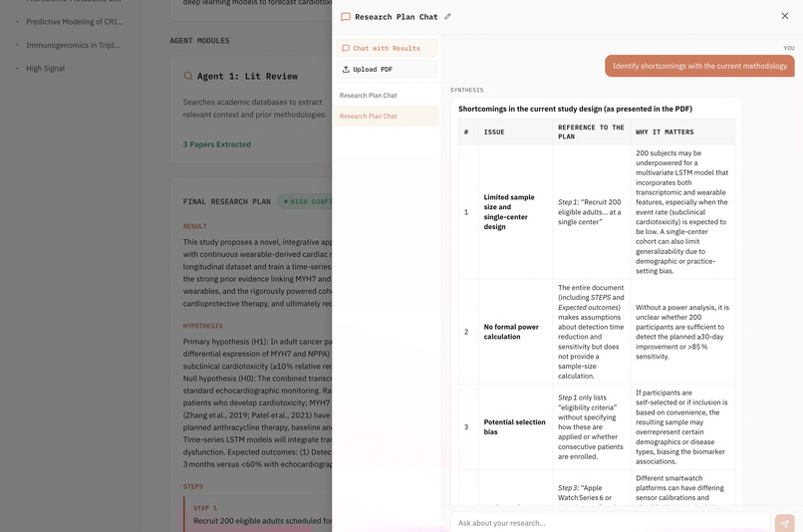The width and height of the screenshot is (803, 532).
Task: Open the High Signal sidebar item
Action: 45,68
